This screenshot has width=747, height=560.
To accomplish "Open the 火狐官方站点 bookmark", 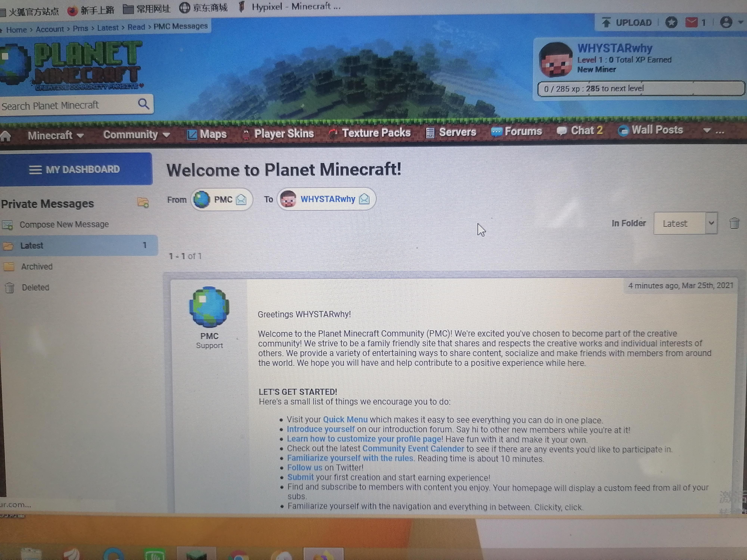I will (29, 12).
